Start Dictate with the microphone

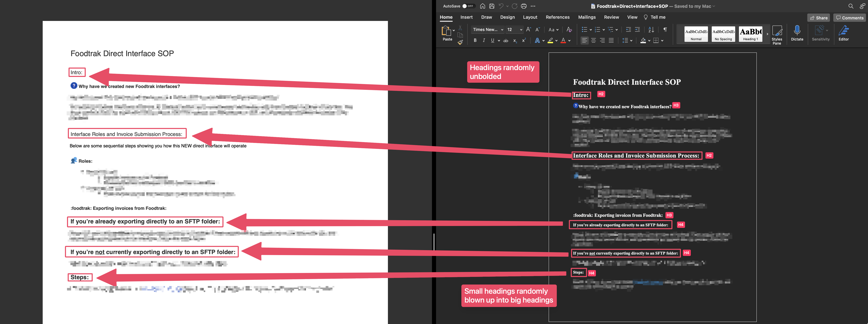click(797, 33)
